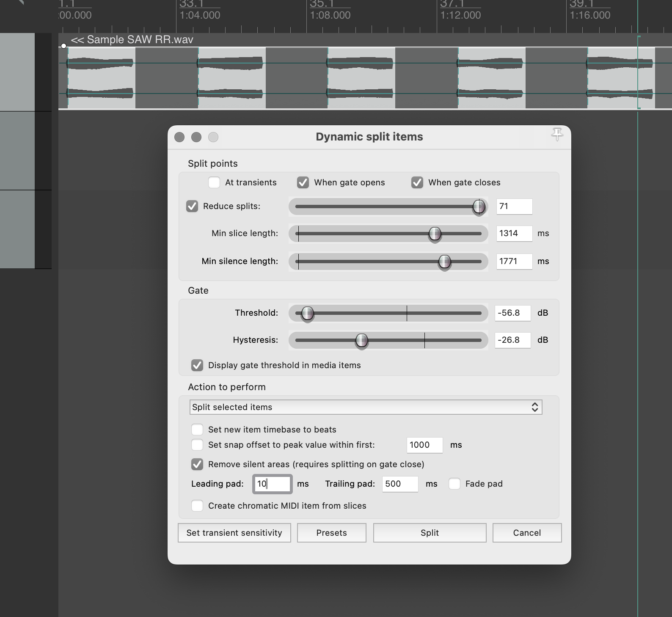This screenshot has width=672, height=617.
Task: Click the Threshold slider handle
Action: [308, 313]
